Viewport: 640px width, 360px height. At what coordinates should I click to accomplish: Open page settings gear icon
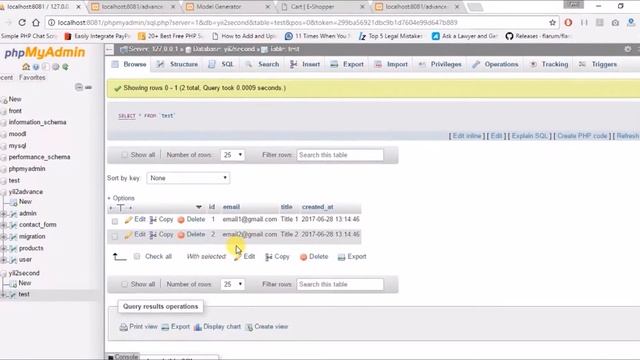coord(628,49)
